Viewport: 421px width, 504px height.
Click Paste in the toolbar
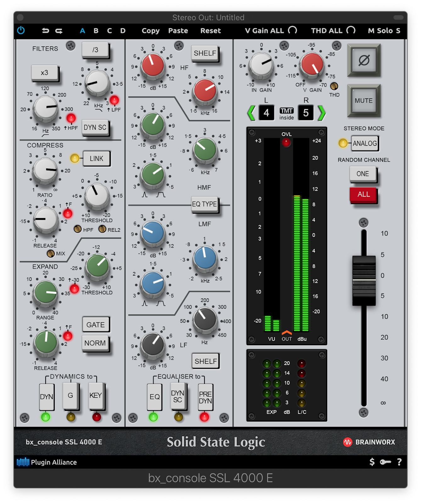tap(178, 31)
